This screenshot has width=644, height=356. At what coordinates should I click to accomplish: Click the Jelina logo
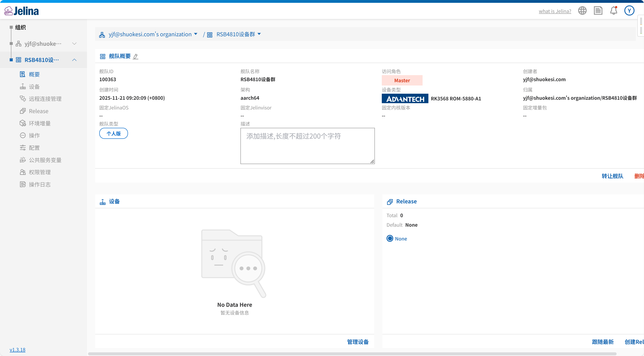(22, 11)
